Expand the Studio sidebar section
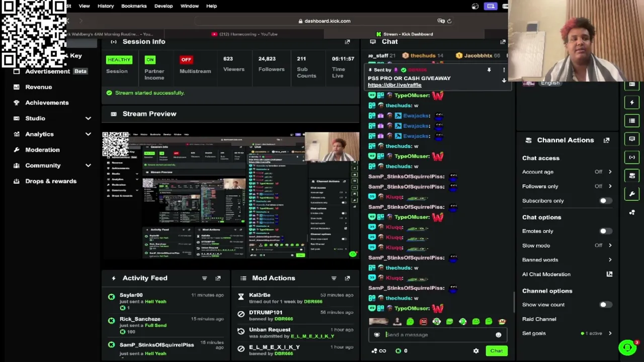The image size is (644, 362). click(x=88, y=118)
